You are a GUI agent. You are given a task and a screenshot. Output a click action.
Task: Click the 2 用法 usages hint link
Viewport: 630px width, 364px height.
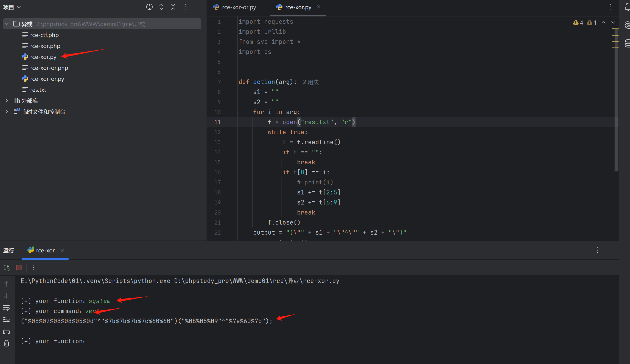pos(311,82)
